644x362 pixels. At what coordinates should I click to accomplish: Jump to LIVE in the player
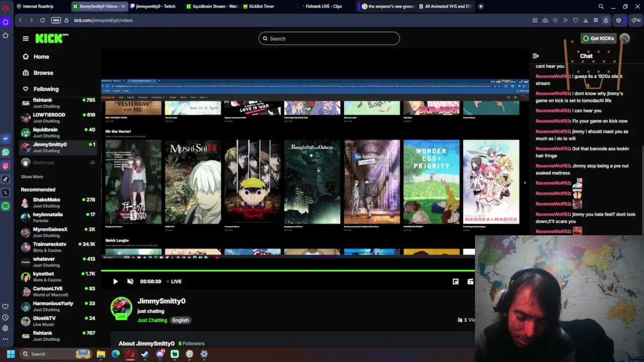coord(174,282)
